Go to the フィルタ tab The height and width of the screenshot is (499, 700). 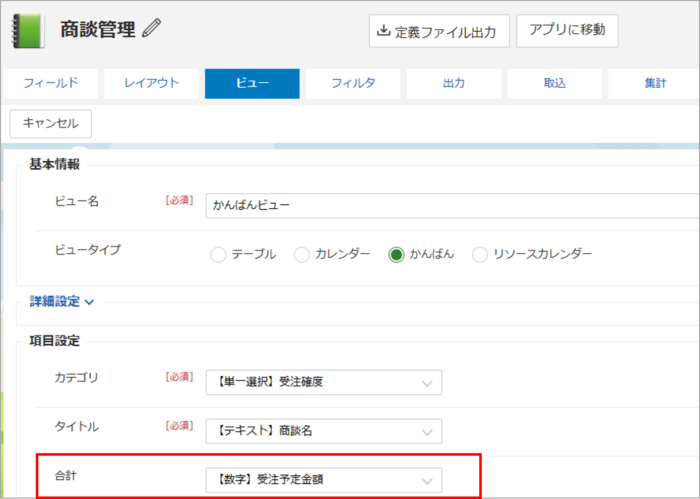(353, 83)
